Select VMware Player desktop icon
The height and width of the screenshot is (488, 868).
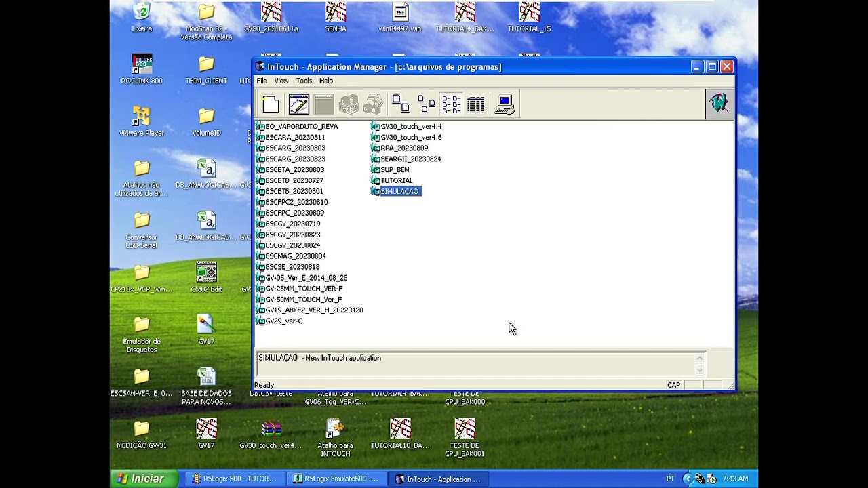(x=142, y=121)
